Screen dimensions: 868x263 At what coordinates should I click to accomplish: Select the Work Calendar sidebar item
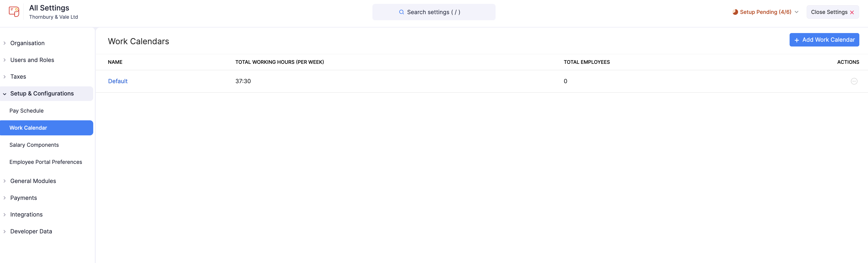point(46,128)
